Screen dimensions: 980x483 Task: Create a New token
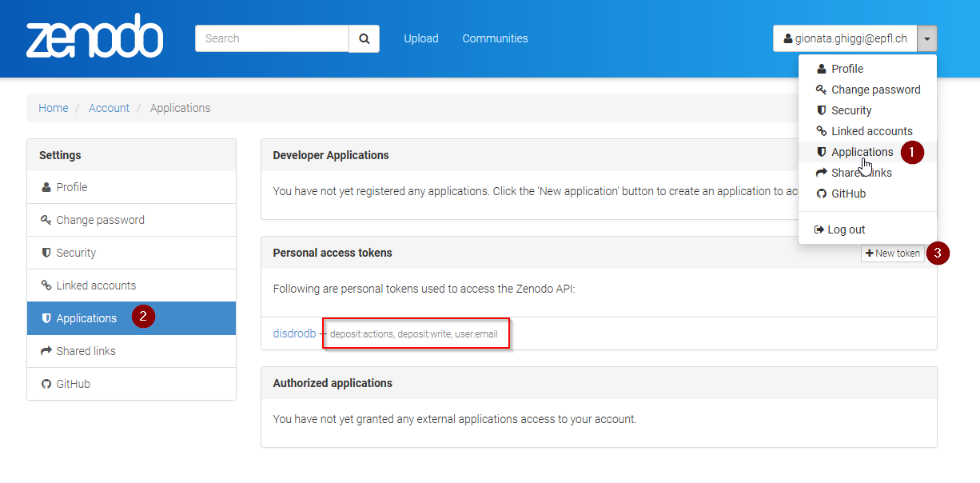(893, 253)
